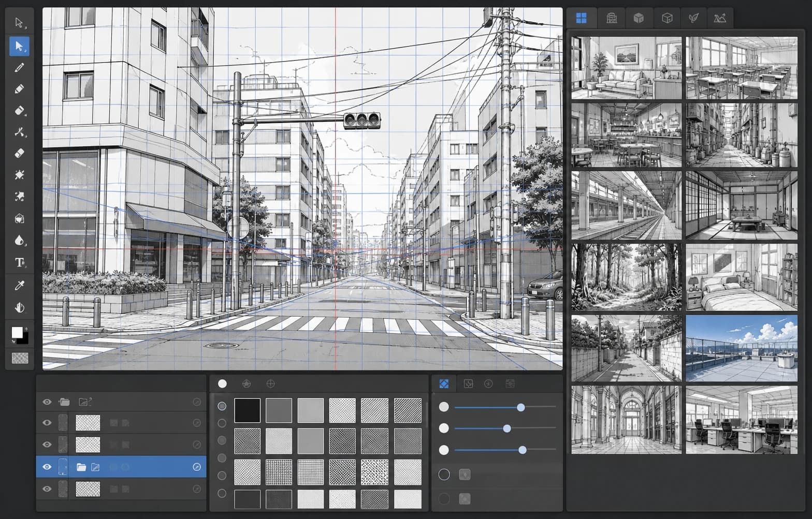Expand the folder in the highlighted layer row

coord(81,467)
